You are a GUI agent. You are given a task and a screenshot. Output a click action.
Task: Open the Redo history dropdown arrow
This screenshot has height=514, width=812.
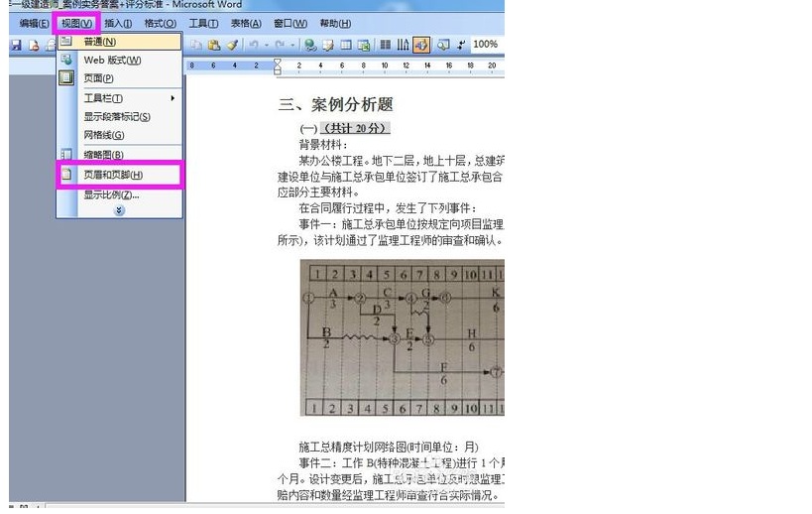click(x=292, y=45)
